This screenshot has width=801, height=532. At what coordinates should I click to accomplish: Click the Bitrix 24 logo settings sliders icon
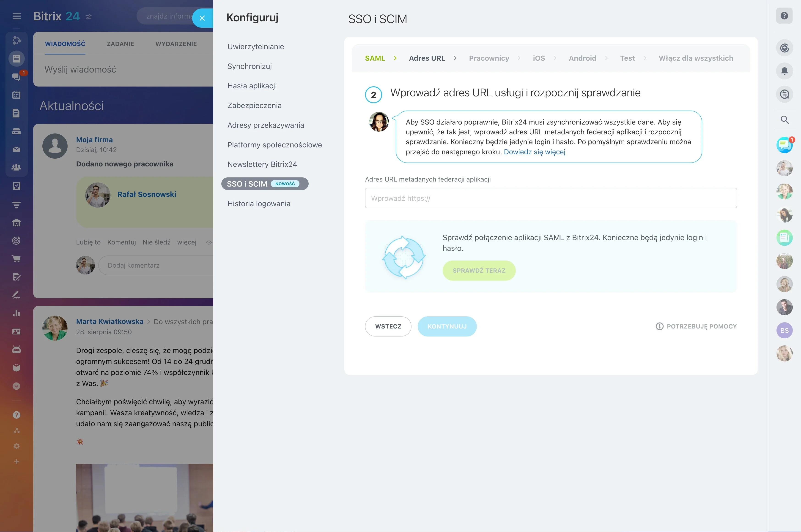click(x=89, y=17)
